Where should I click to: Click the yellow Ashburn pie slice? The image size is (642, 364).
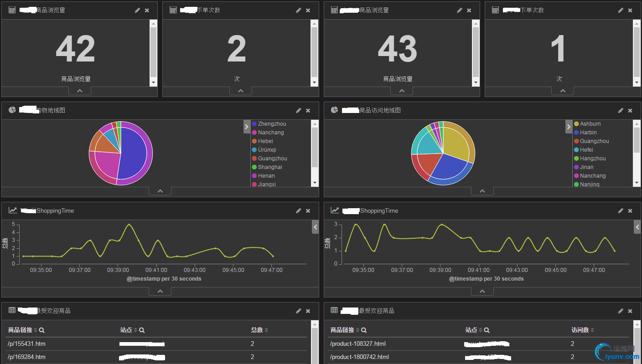point(456,141)
